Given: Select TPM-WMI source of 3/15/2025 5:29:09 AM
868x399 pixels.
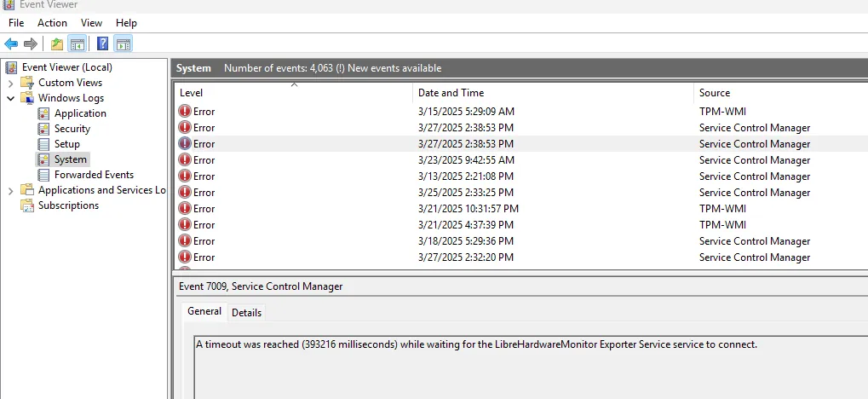Looking at the screenshot, I should [x=722, y=112].
